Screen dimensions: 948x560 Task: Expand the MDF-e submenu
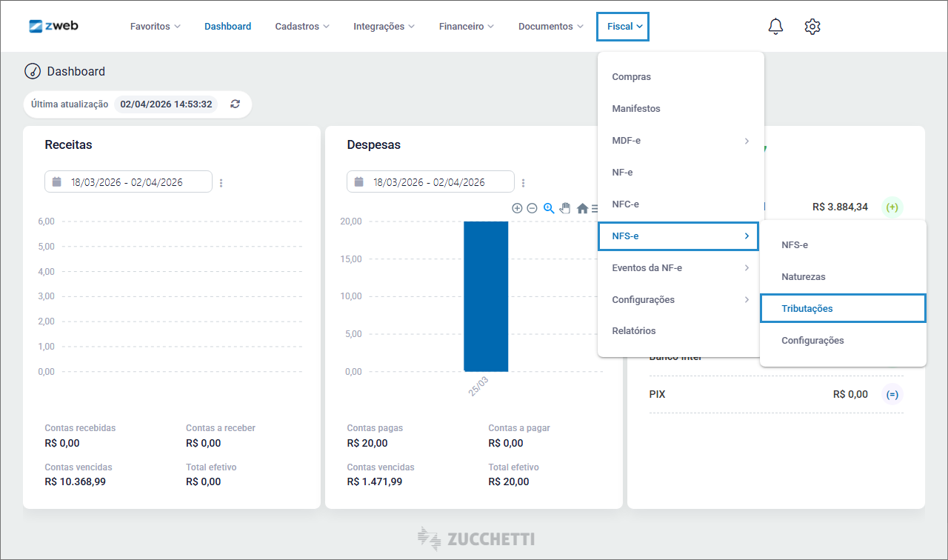tap(680, 141)
